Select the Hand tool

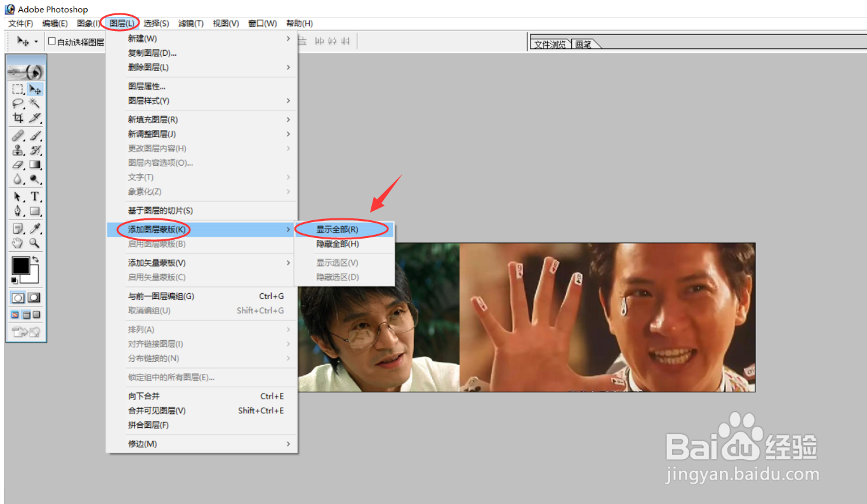tap(18, 243)
